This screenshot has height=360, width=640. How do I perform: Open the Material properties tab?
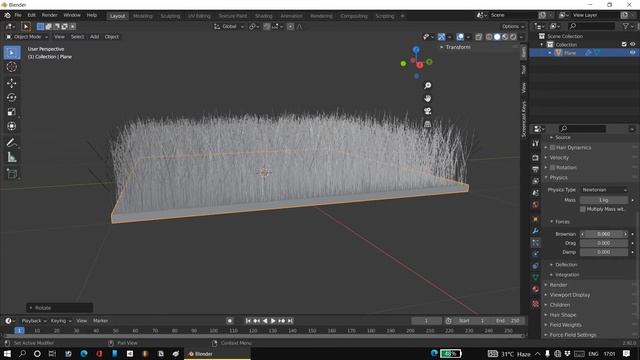(x=535, y=289)
